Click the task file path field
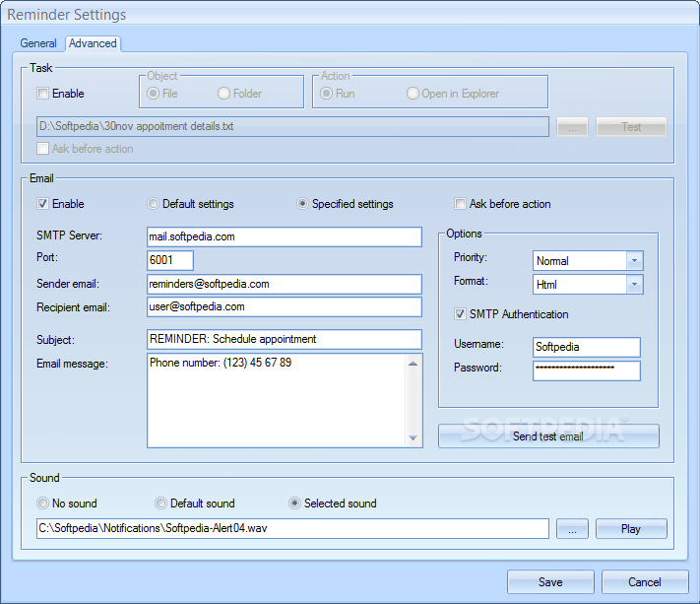This screenshot has width=700, height=604. (x=292, y=126)
